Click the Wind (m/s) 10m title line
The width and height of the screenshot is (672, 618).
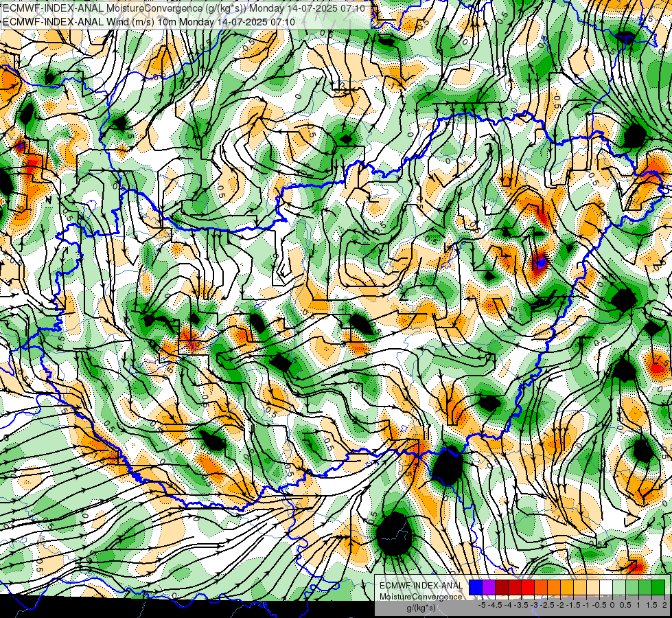point(149,21)
